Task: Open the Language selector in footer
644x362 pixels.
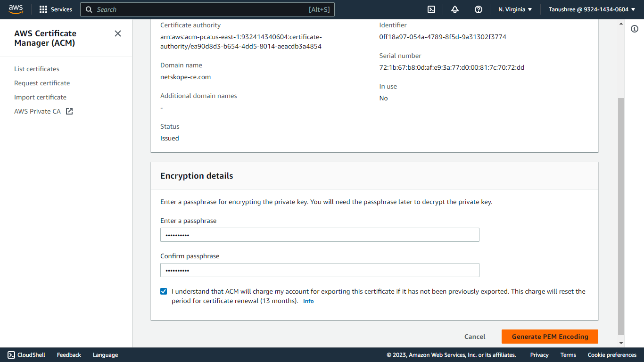Action: pos(105,355)
